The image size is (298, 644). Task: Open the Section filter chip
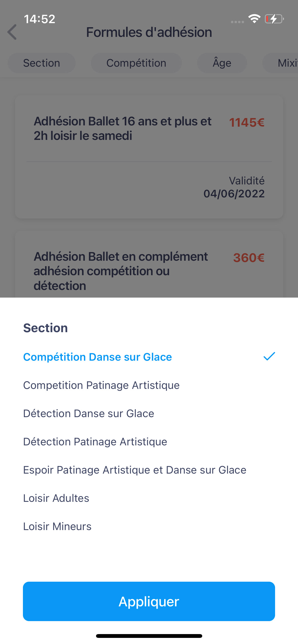coord(42,63)
